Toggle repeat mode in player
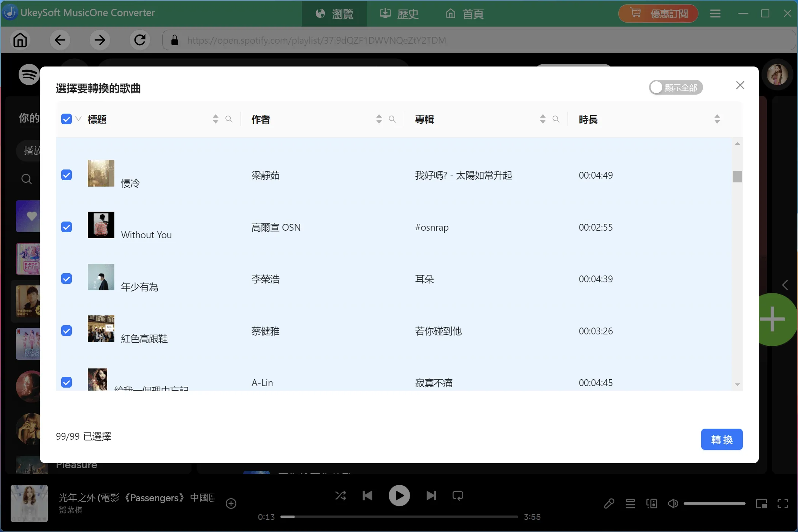Viewport: 798px width, 532px height. click(458, 496)
